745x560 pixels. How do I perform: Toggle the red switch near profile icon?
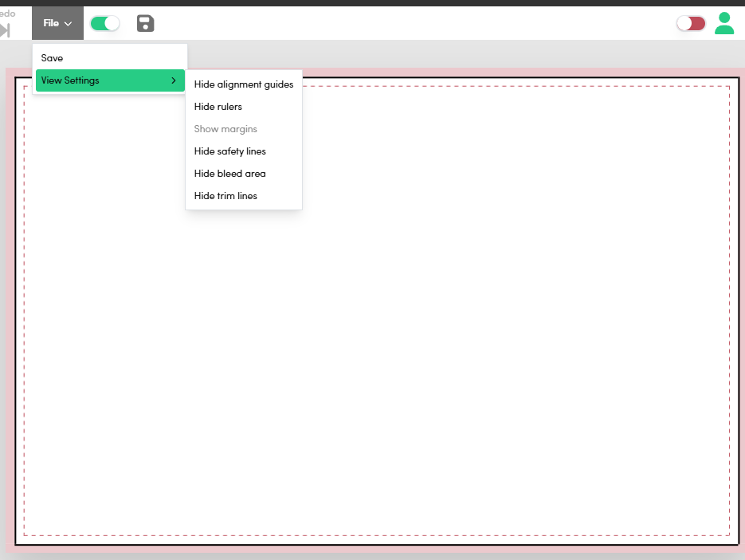click(691, 23)
